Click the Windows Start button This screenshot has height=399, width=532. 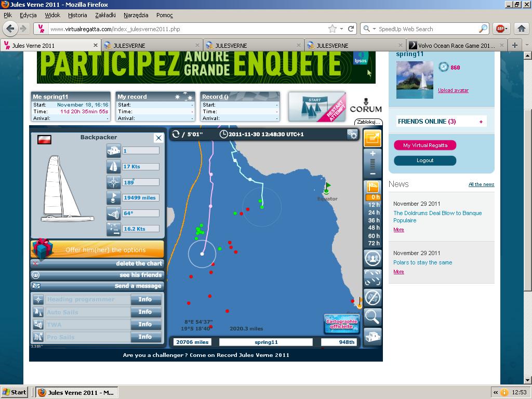(15, 392)
